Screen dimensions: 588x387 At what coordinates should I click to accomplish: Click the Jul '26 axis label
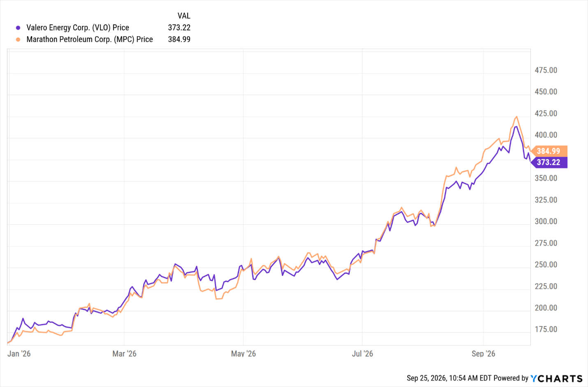pos(362,354)
